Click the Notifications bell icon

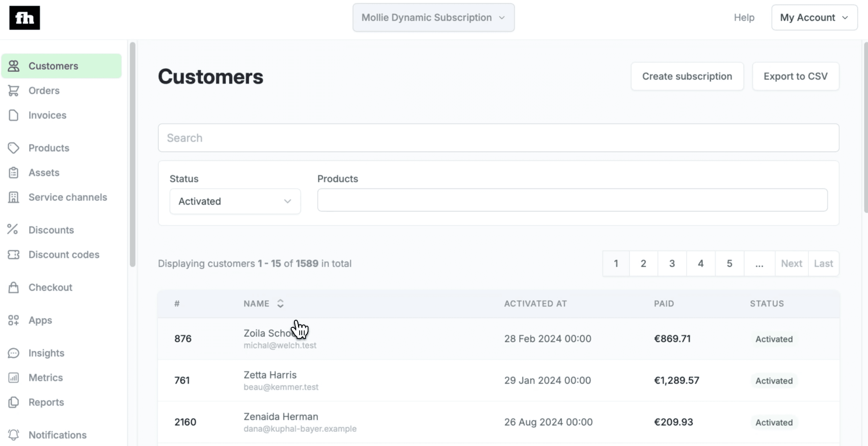(x=14, y=434)
